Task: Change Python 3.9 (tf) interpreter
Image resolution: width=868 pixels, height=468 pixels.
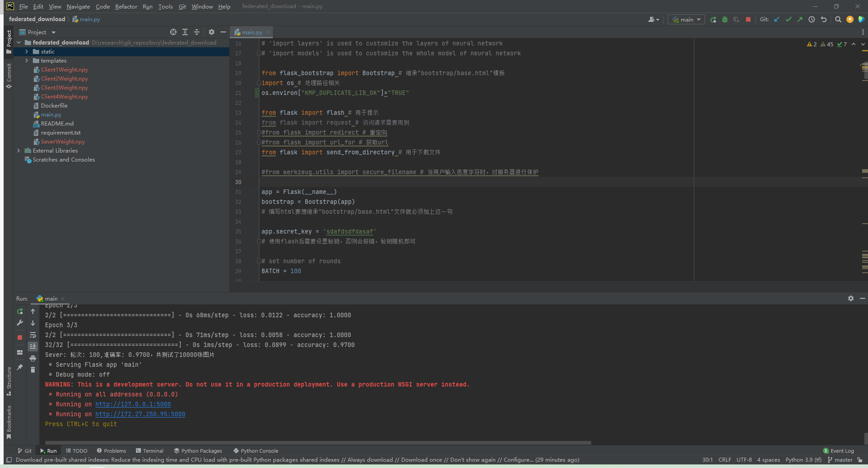Action: (803, 459)
